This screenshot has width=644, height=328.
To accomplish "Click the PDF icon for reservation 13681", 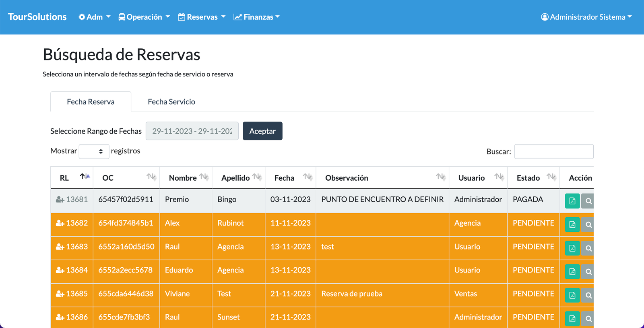I will 572,201.
